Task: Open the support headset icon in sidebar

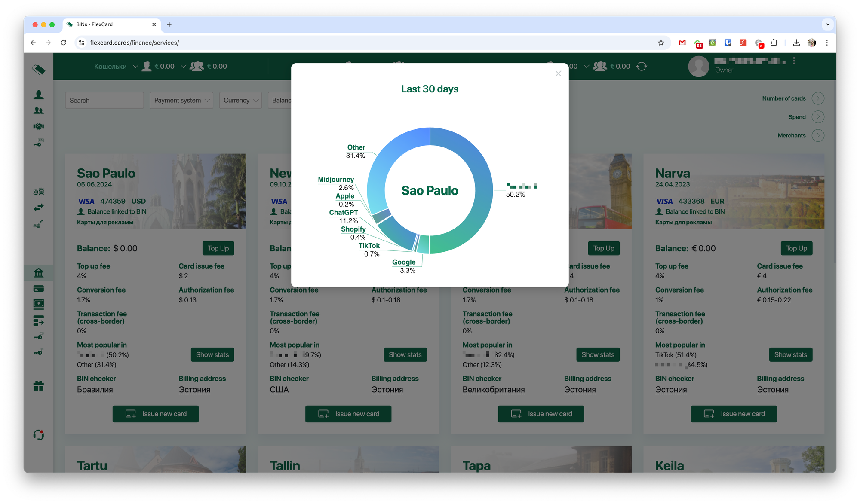Action: click(x=39, y=435)
